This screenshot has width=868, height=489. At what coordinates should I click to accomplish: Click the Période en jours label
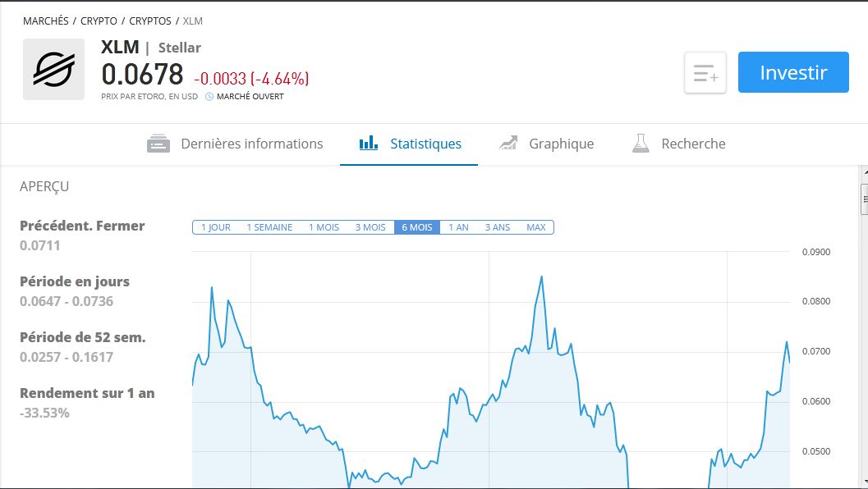click(75, 281)
